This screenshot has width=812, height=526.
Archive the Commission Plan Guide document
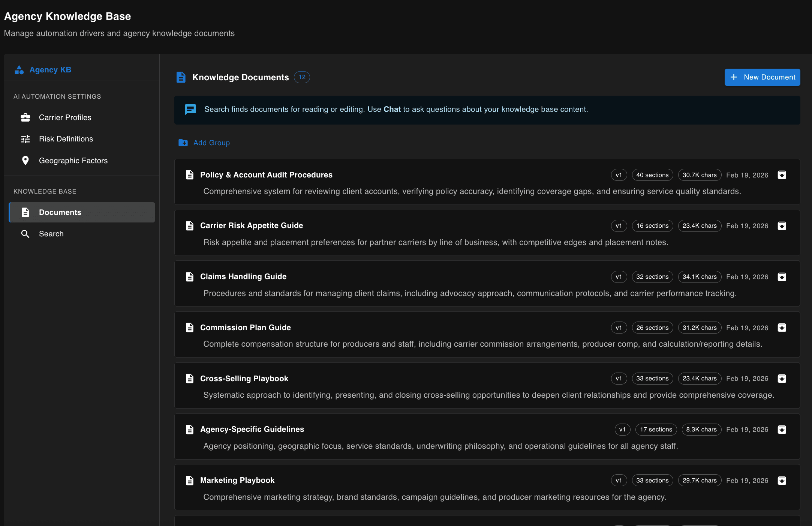pyautogui.click(x=782, y=328)
